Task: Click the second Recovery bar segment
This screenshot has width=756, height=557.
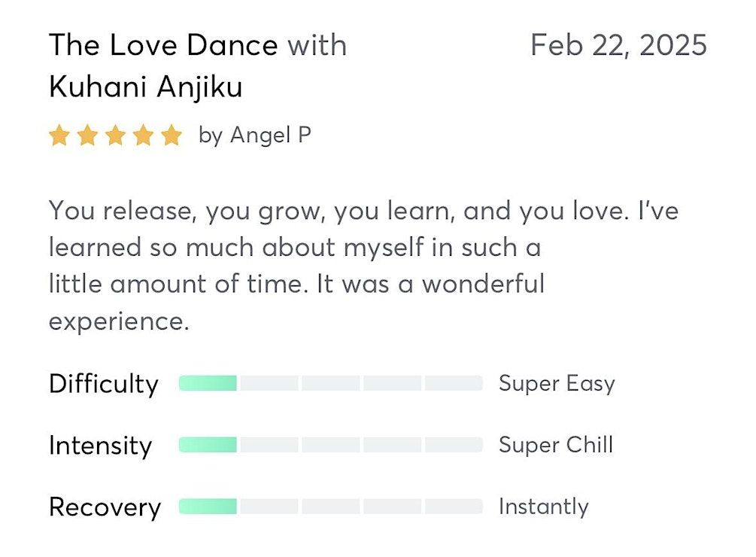Action: point(269,507)
